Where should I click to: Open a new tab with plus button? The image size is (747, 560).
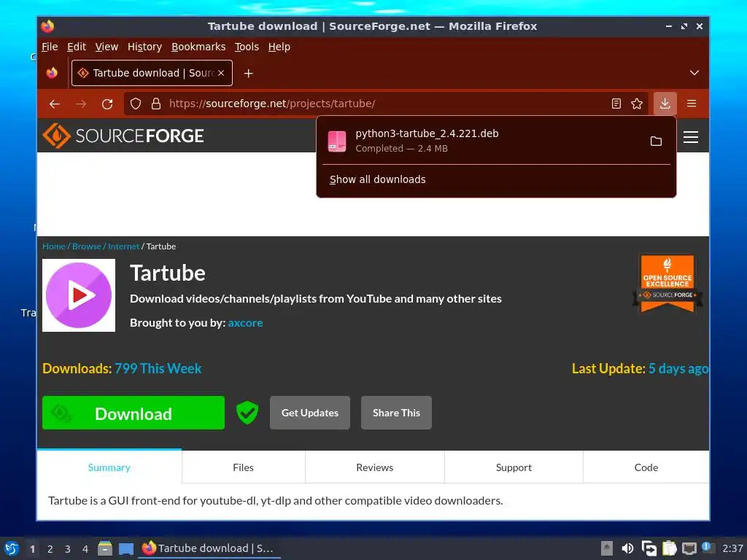click(248, 74)
